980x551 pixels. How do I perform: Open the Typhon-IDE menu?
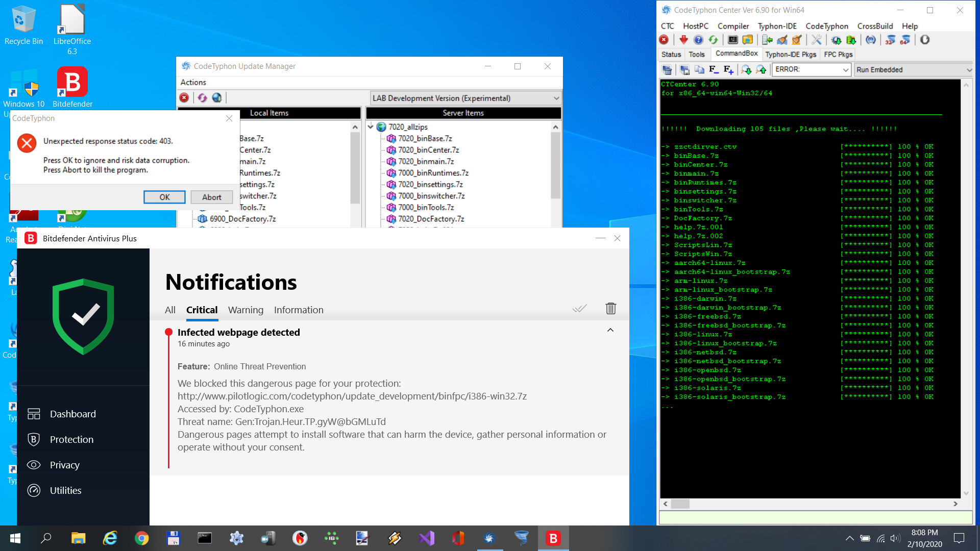click(777, 26)
